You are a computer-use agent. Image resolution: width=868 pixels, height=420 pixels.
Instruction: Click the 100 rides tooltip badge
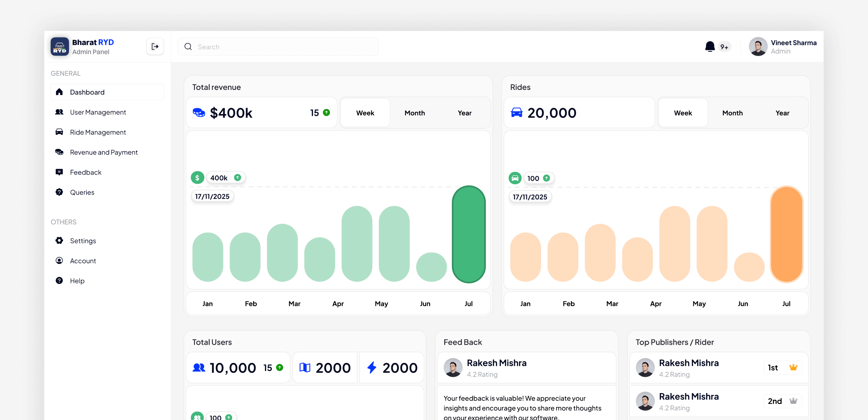539,178
